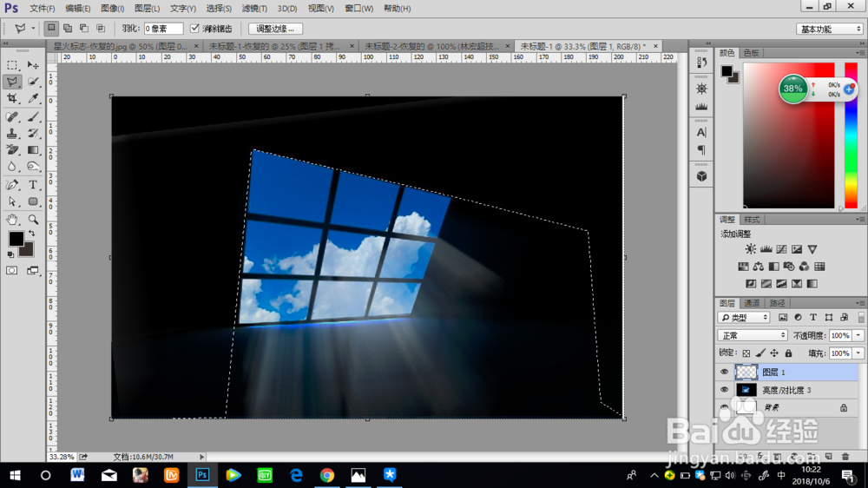Toggle Quick Mask mode

tap(11, 270)
